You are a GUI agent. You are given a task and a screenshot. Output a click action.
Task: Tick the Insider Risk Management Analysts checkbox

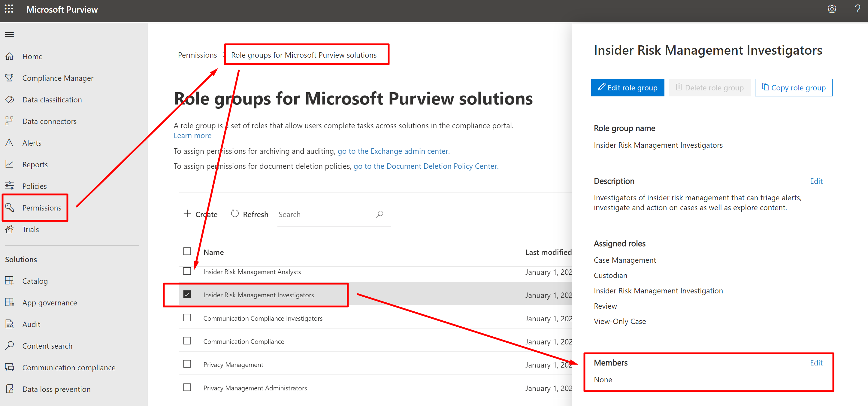[187, 271]
